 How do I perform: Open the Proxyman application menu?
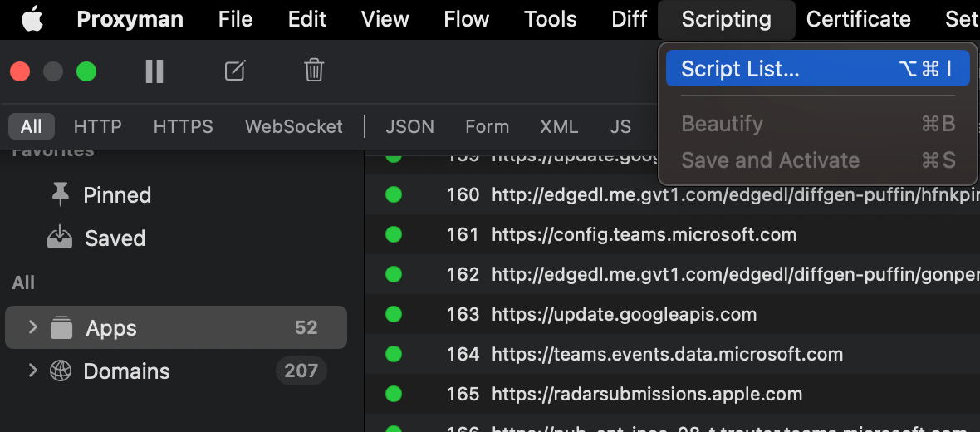130,19
